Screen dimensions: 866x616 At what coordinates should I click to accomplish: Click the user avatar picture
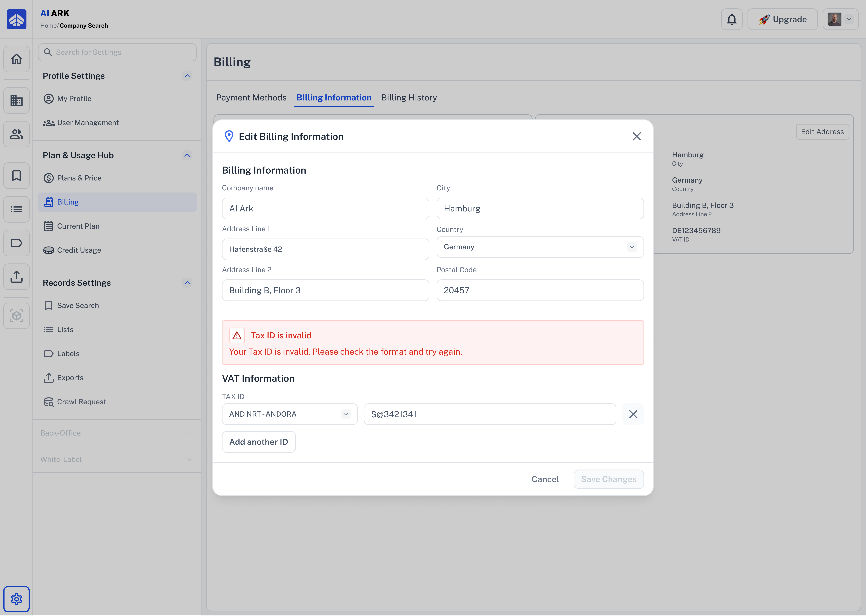point(835,19)
